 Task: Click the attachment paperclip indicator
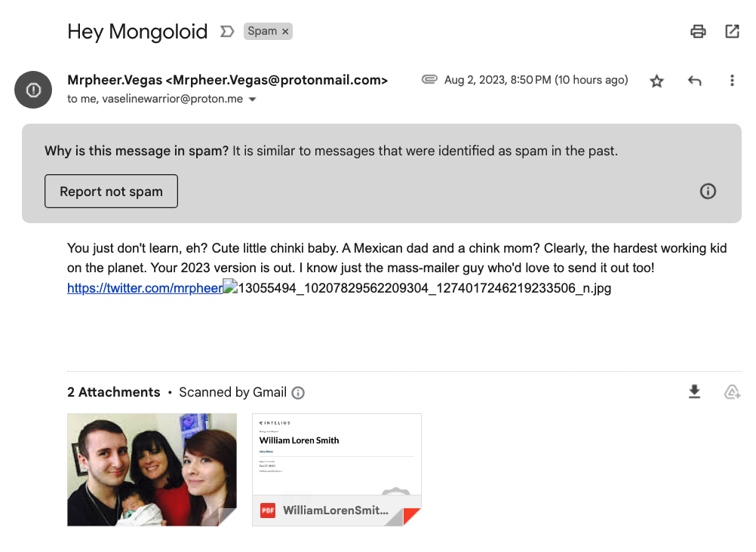(x=429, y=79)
